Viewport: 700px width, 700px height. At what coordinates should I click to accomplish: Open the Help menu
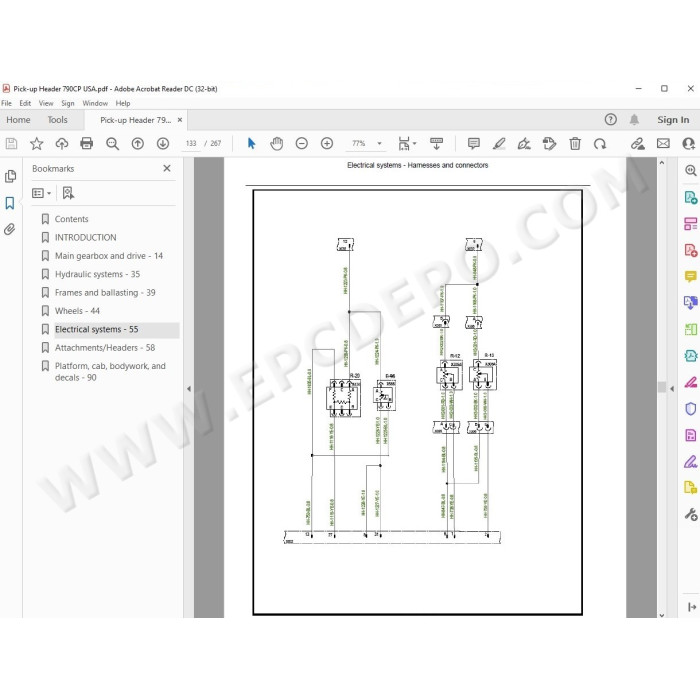123,103
